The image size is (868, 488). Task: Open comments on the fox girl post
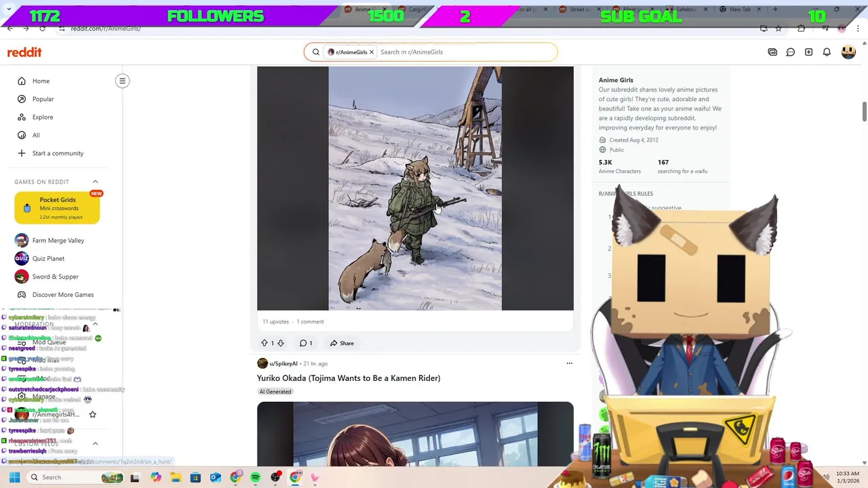click(x=306, y=343)
